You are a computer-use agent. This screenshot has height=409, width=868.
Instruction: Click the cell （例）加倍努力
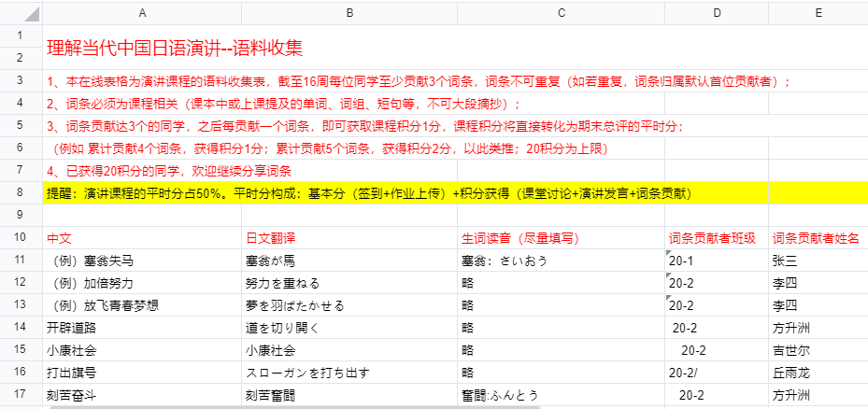tap(142, 283)
